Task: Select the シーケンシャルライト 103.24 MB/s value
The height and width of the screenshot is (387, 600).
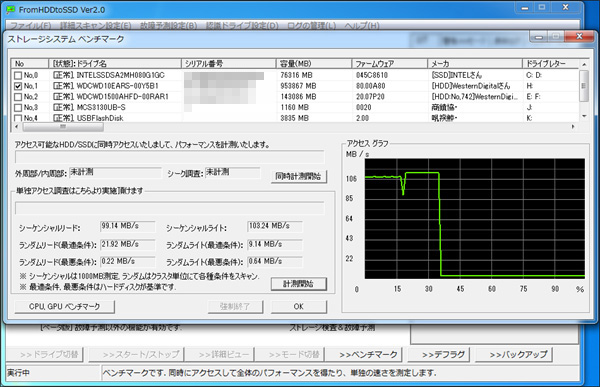Action: (x=275, y=226)
